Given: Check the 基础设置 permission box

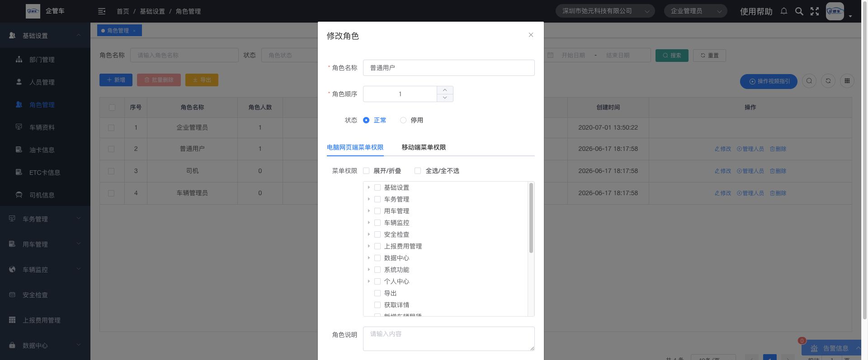Looking at the screenshot, I should click(x=377, y=187).
